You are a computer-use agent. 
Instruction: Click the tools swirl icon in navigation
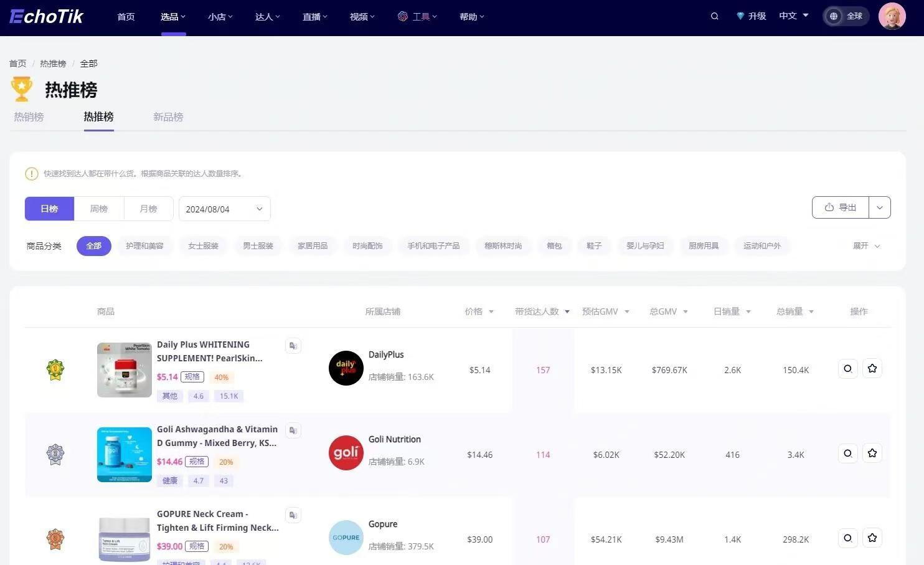point(403,16)
